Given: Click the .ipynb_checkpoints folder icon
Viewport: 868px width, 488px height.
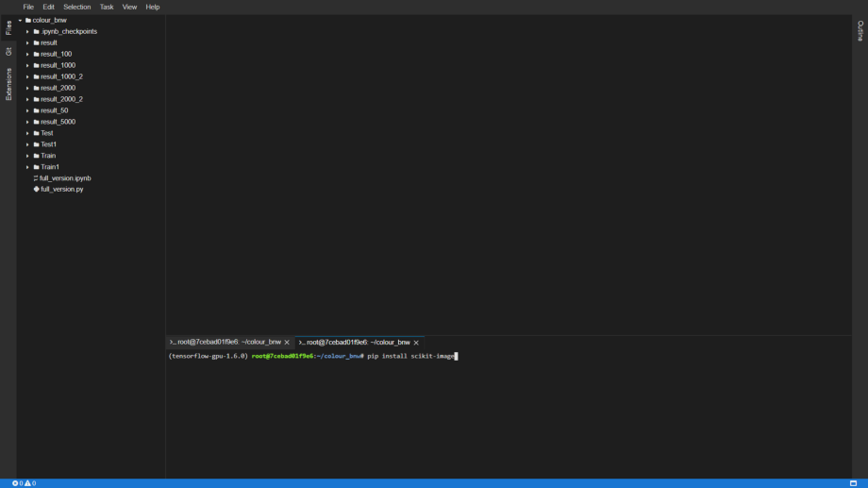Looking at the screenshot, I should tap(37, 31).
